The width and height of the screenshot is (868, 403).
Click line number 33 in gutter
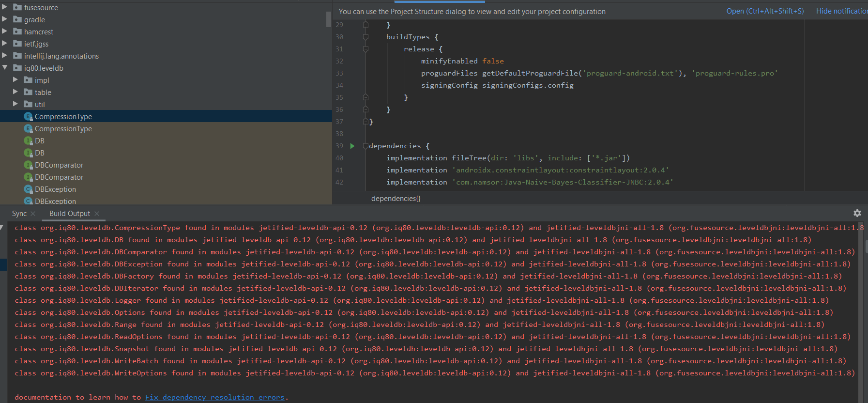click(339, 73)
